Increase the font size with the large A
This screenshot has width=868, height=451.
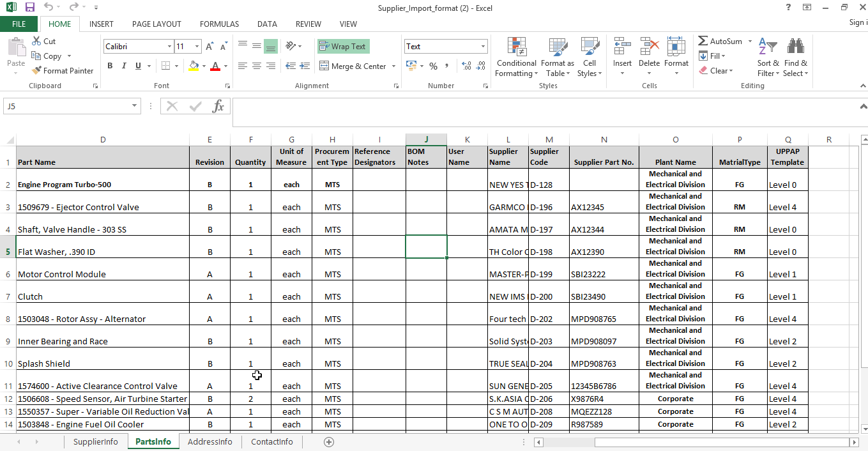[209, 47]
